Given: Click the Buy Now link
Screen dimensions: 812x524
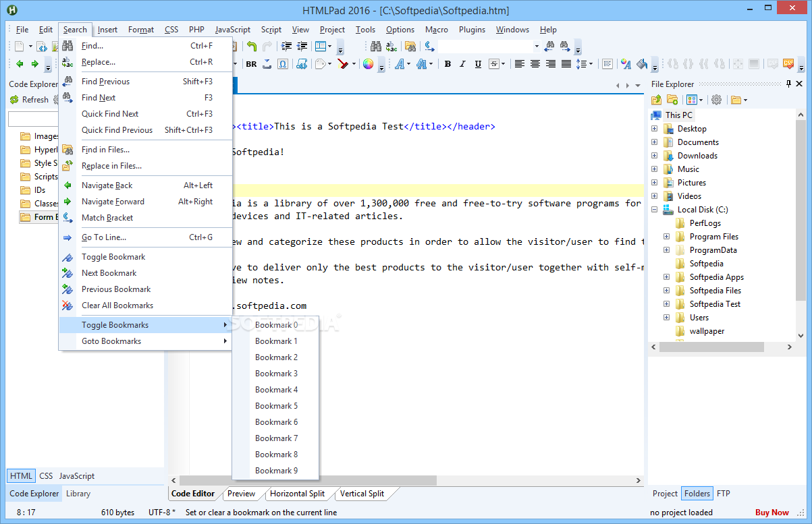Looking at the screenshot, I should tap(772, 513).
